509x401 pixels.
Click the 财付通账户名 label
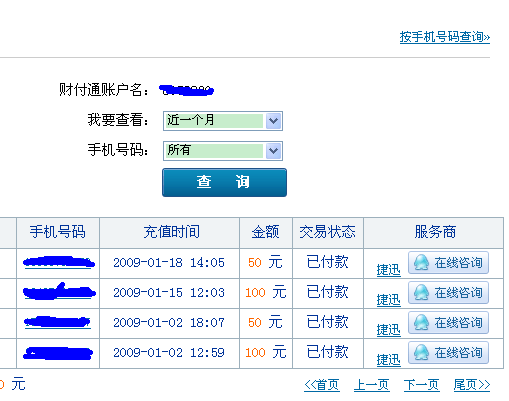[104, 90]
